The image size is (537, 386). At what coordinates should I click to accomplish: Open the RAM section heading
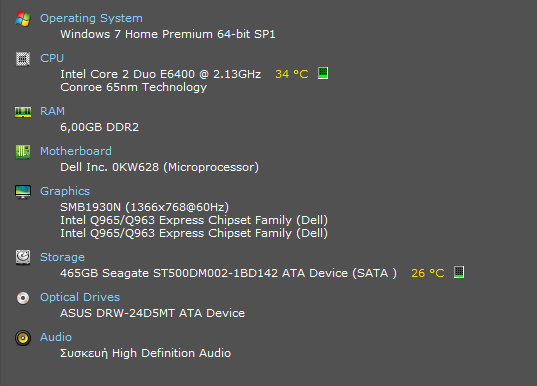[x=52, y=111]
